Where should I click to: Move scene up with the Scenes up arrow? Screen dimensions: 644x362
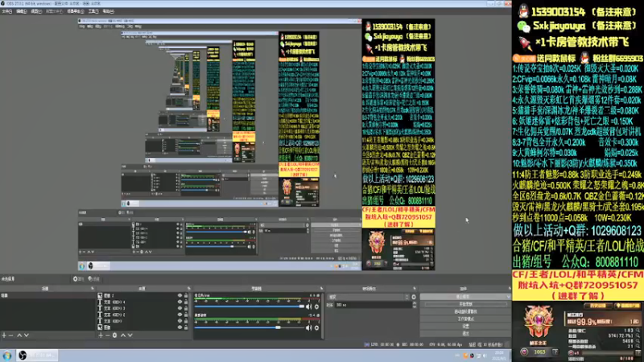[19, 335]
